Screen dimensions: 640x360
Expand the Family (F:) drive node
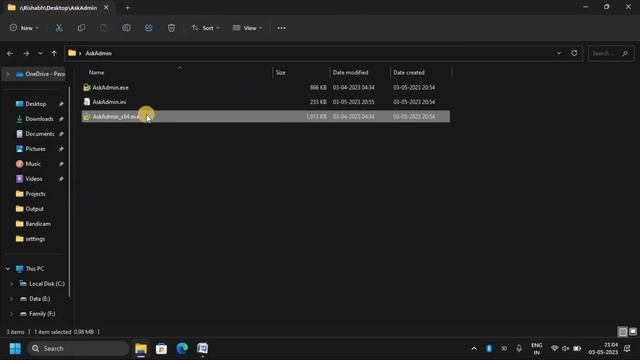[x=11, y=314]
